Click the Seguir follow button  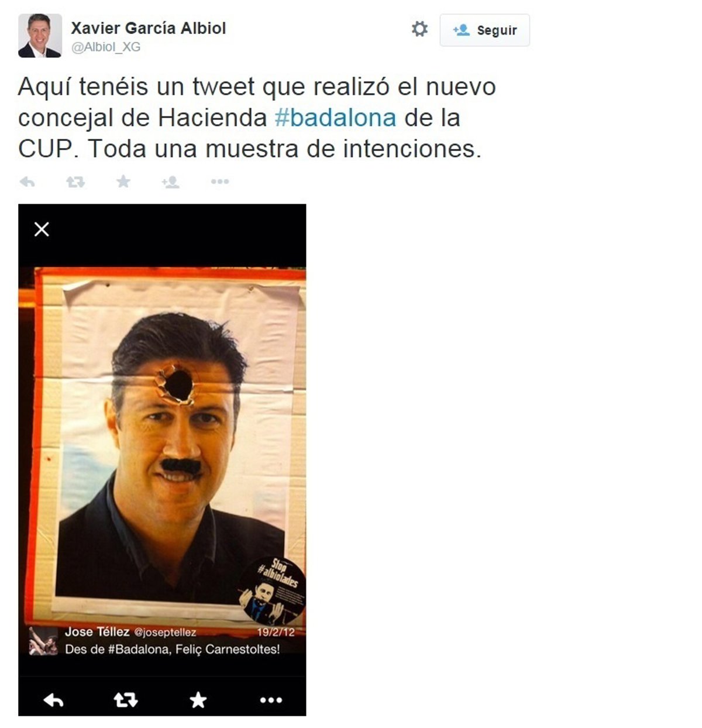pos(484,30)
